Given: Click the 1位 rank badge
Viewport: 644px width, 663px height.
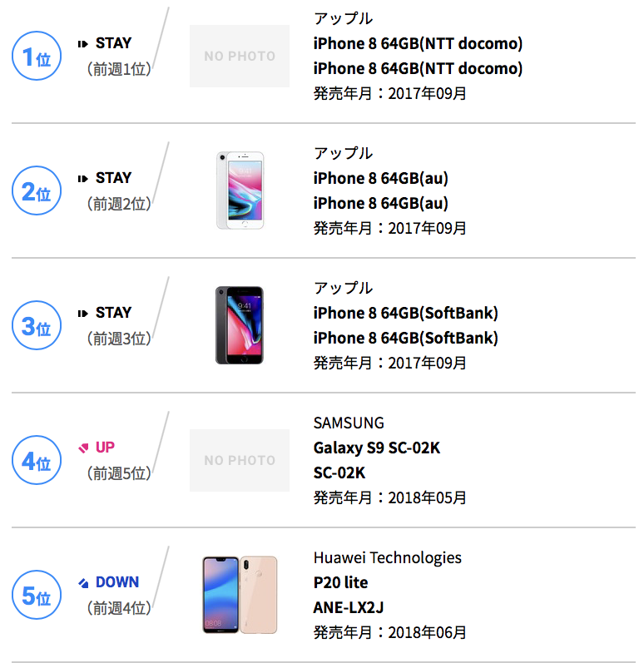Looking at the screenshot, I should click(x=37, y=56).
